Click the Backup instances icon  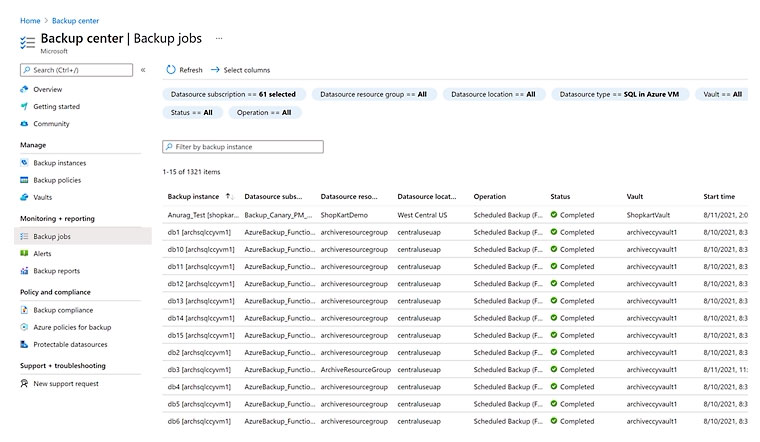point(24,163)
